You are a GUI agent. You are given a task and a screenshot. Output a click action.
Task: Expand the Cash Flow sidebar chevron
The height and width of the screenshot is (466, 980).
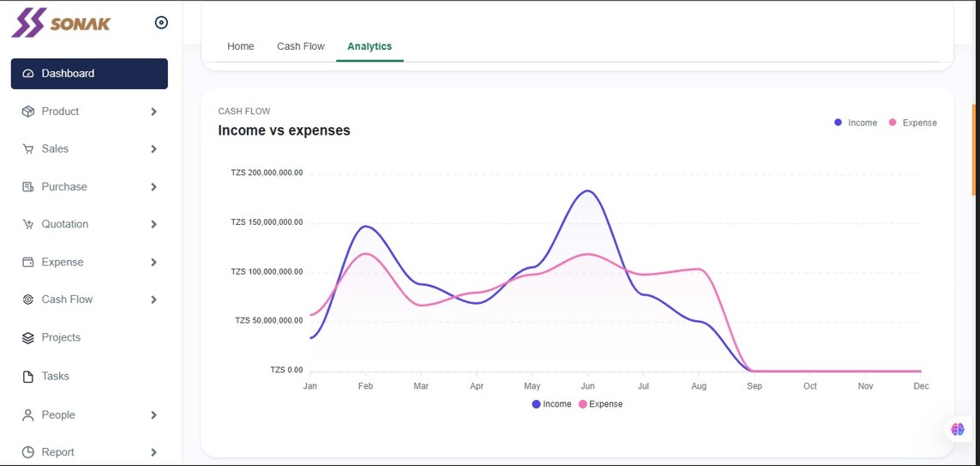click(x=153, y=300)
